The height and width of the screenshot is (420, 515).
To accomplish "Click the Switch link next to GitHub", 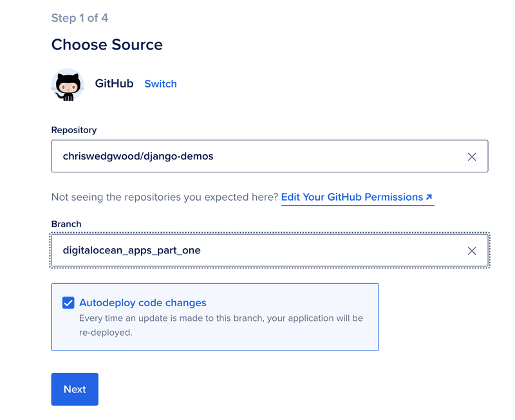I will click(160, 84).
